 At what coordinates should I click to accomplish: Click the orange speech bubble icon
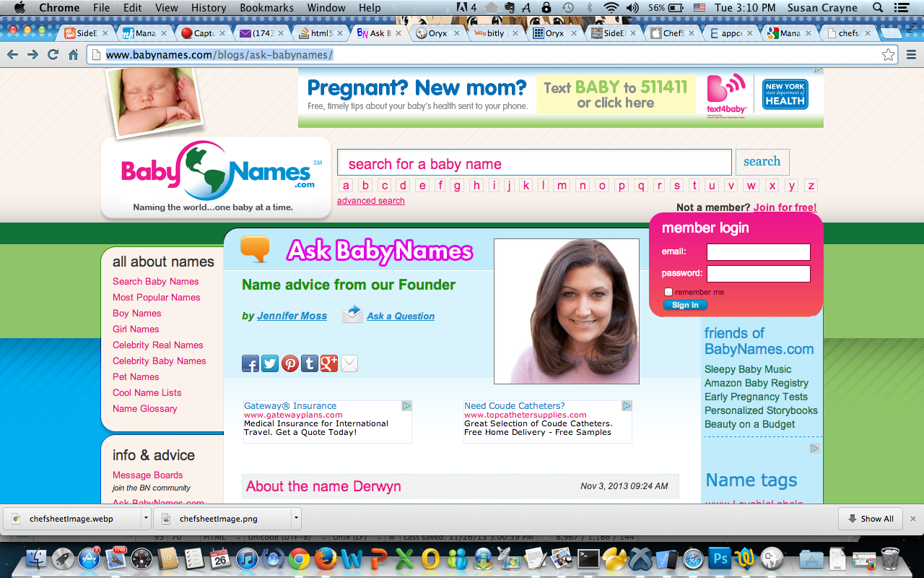pyautogui.click(x=255, y=249)
